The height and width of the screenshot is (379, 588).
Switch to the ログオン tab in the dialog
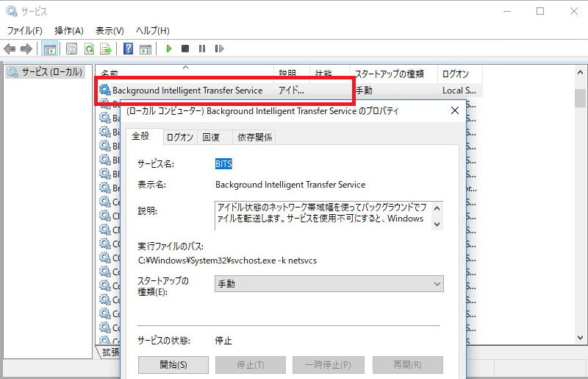pos(179,138)
